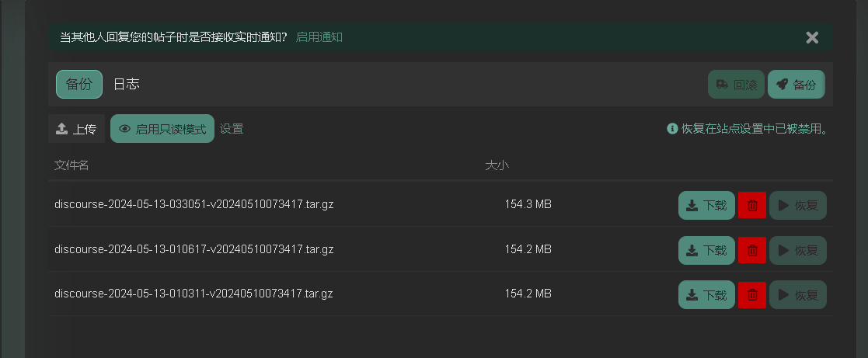Restore the 010617 backup via 恢复
Viewport: 868px width, 358px height.
pyautogui.click(x=798, y=250)
